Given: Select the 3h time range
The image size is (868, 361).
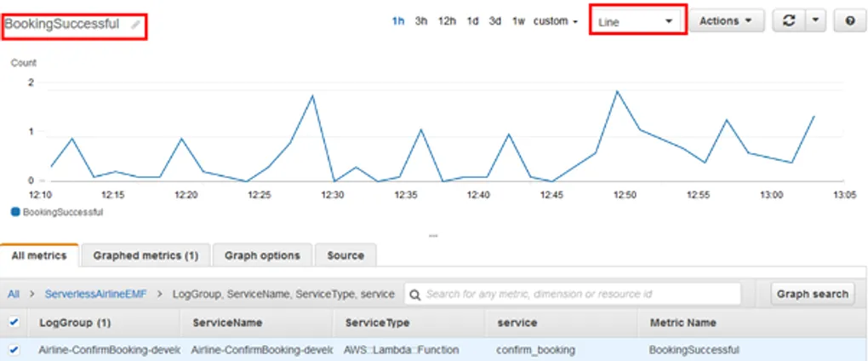Looking at the screenshot, I should click(421, 21).
